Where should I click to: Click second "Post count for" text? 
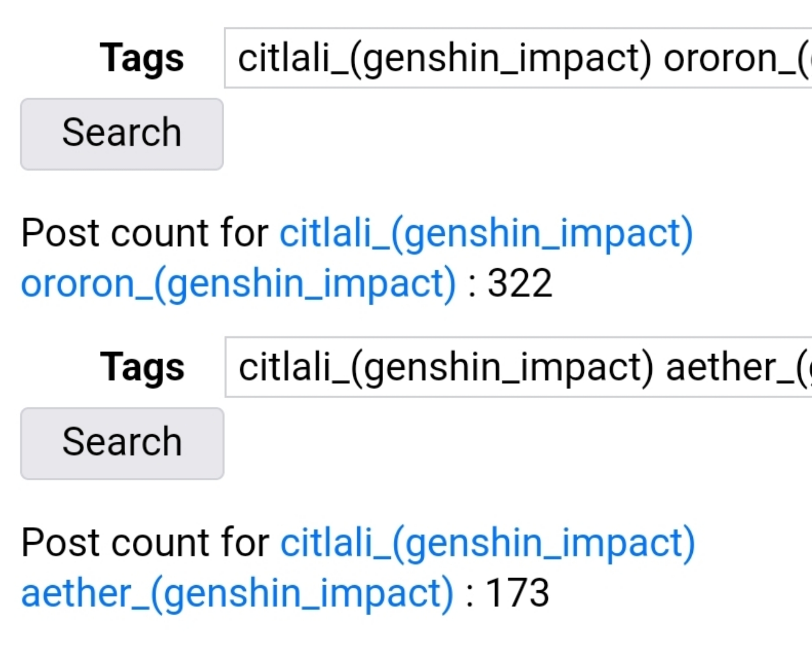pyautogui.click(x=145, y=542)
